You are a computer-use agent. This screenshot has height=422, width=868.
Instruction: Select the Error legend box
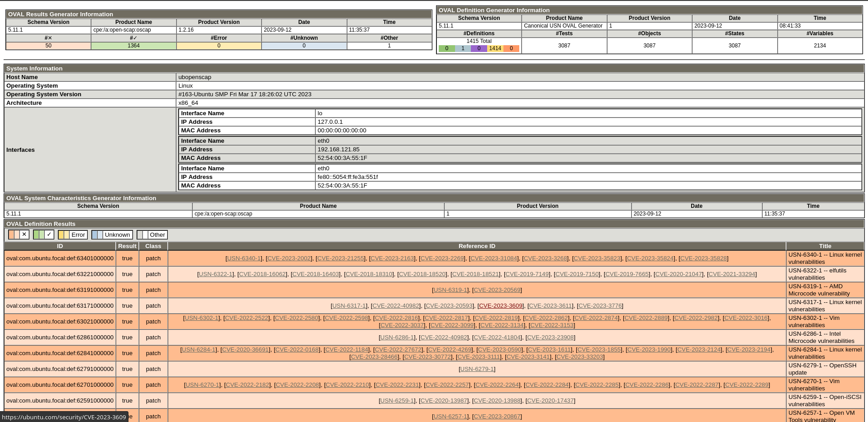click(x=73, y=234)
